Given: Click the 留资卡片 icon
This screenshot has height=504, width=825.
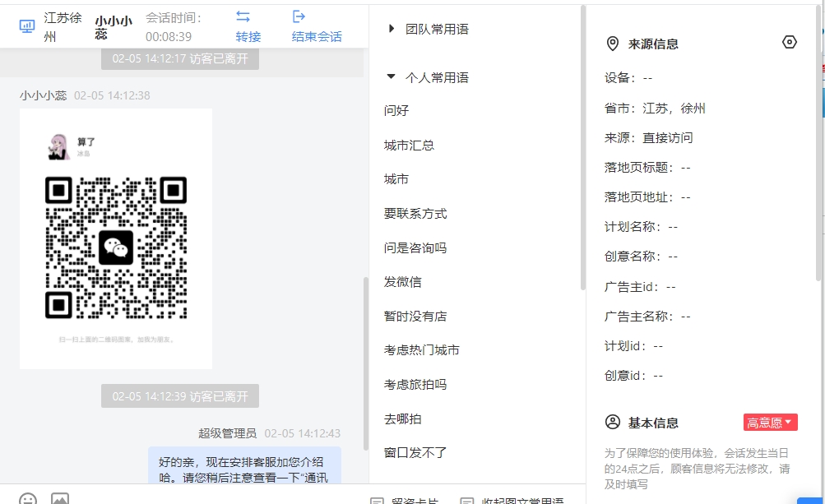Looking at the screenshot, I should pos(378,501).
